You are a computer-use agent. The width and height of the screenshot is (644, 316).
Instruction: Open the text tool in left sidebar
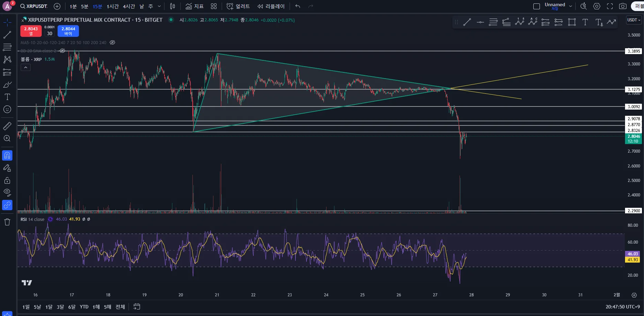(x=7, y=97)
